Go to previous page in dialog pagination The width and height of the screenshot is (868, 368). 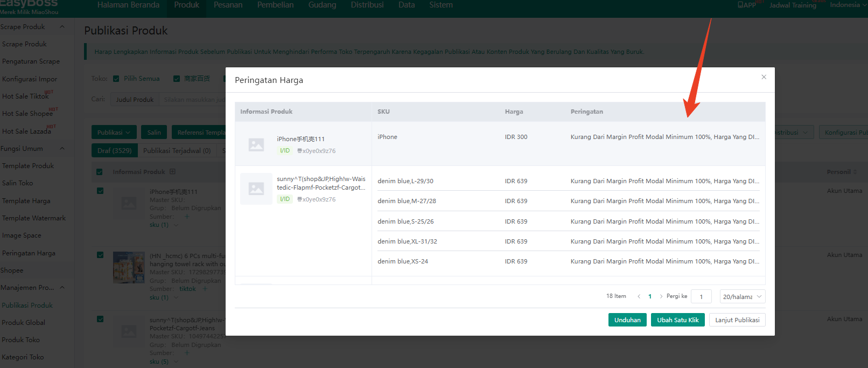click(x=639, y=296)
